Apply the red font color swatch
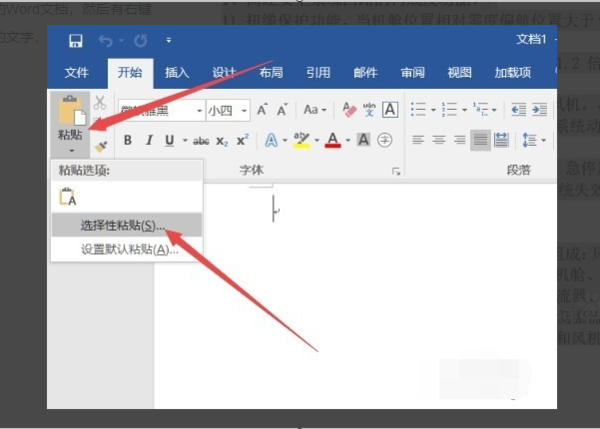The image size is (600, 429). click(333, 140)
